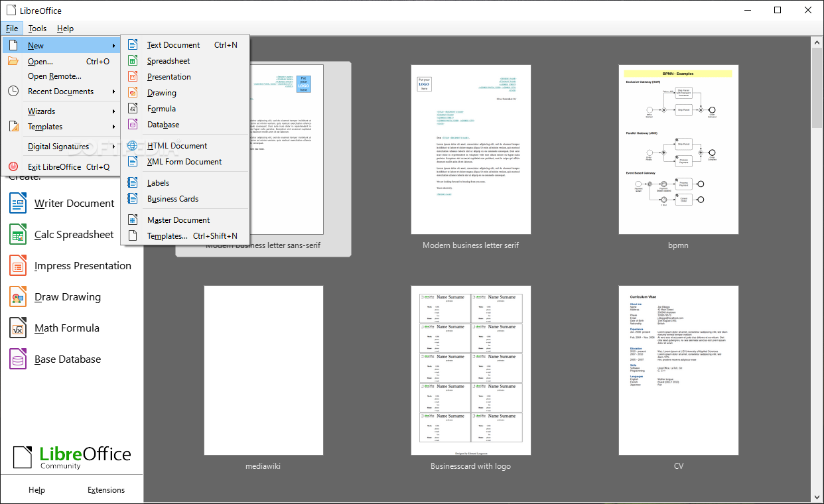Create a new Text Document
The image size is (824, 504).
[x=185, y=45]
